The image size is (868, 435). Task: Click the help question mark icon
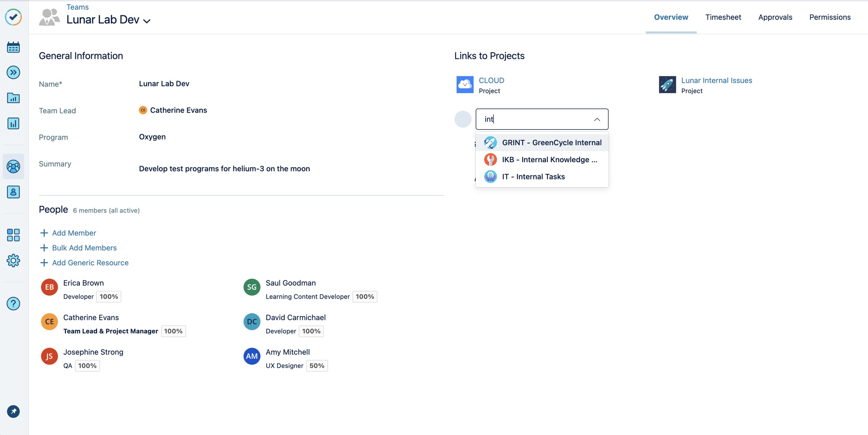point(13,304)
